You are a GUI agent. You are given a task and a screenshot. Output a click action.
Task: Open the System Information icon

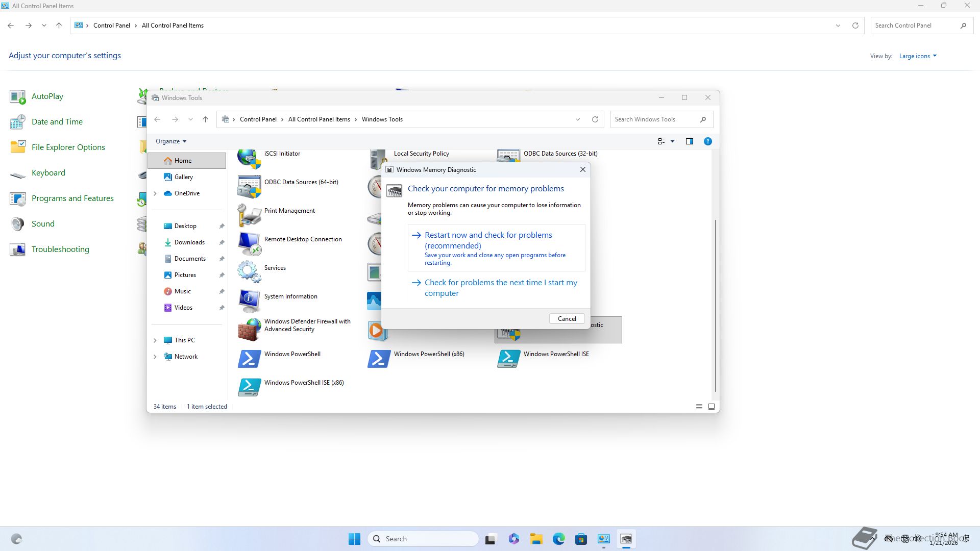coord(249,300)
